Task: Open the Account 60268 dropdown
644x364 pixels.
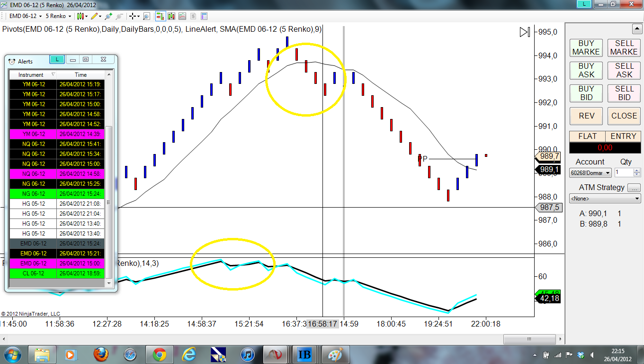Action: pyautogui.click(x=590, y=173)
